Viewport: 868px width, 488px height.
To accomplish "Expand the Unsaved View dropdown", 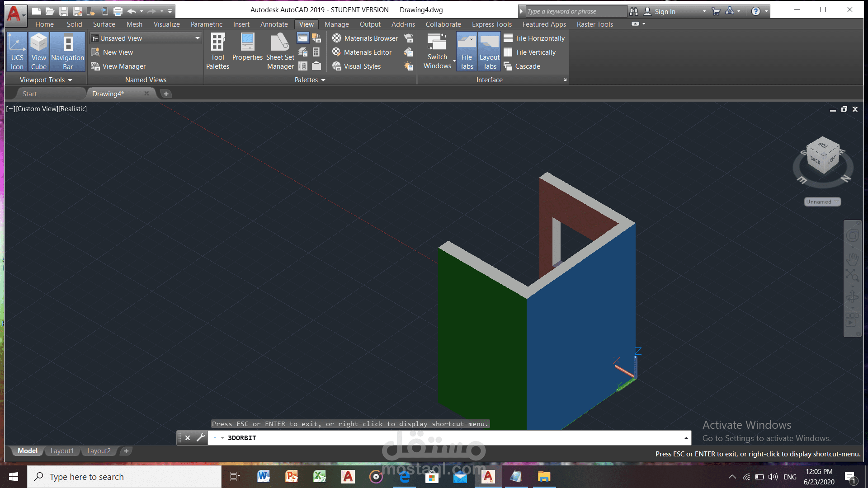I will click(x=197, y=38).
